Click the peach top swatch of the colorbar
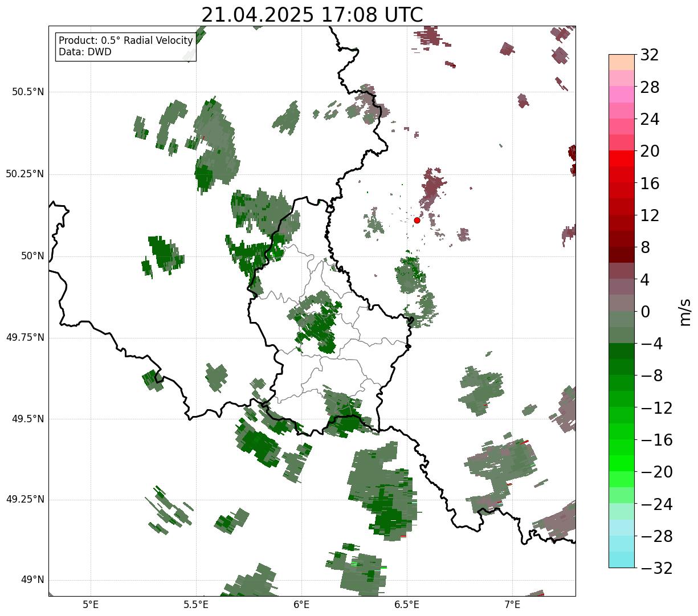Viewport: 698px width, 616px height. coord(622,62)
